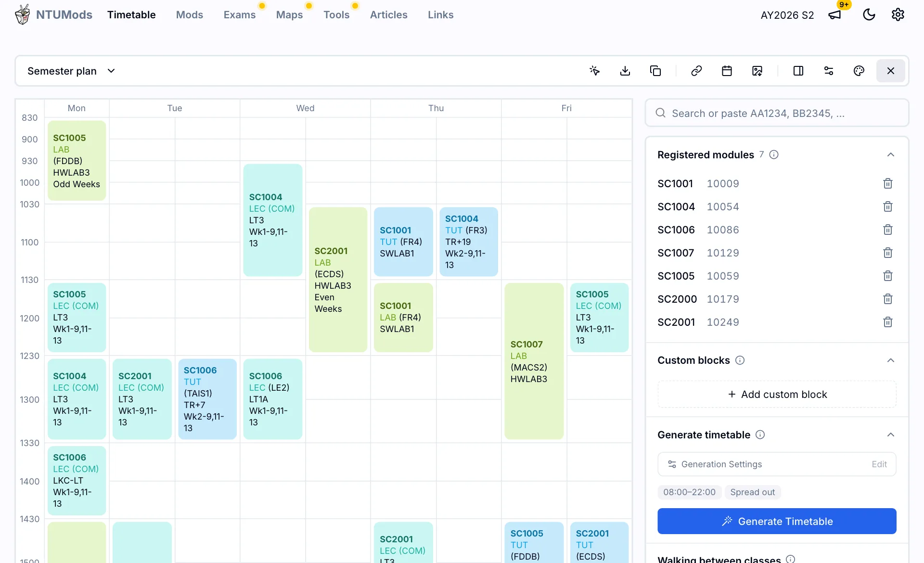Delete SC1005 using its trash icon

888,276
